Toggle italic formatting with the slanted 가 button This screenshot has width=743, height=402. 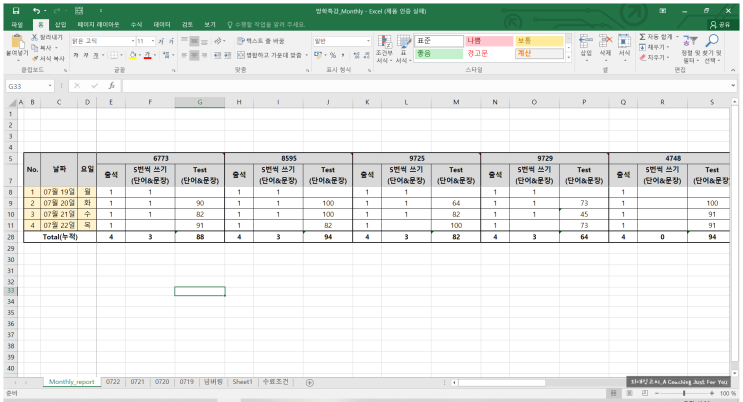pyautogui.click(x=86, y=55)
